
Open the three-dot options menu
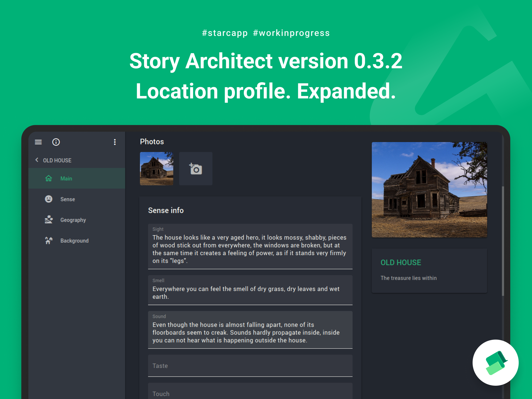coord(115,142)
